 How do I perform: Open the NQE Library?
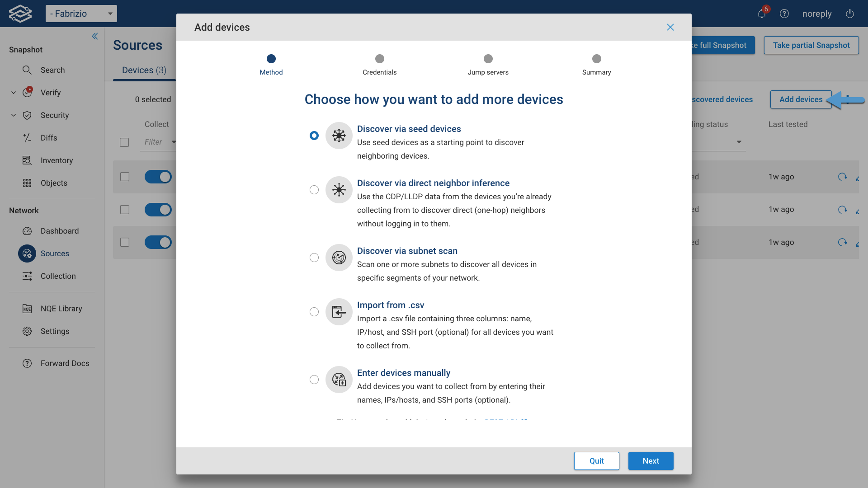tap(61, 309)
